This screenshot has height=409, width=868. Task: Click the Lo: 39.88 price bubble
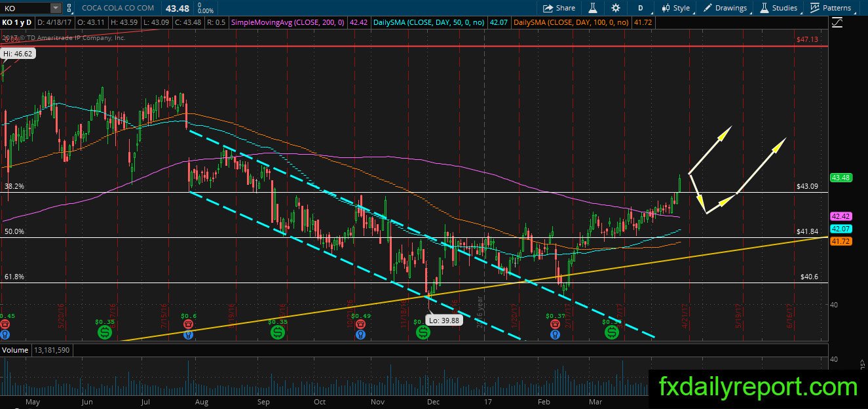point(443,321)
